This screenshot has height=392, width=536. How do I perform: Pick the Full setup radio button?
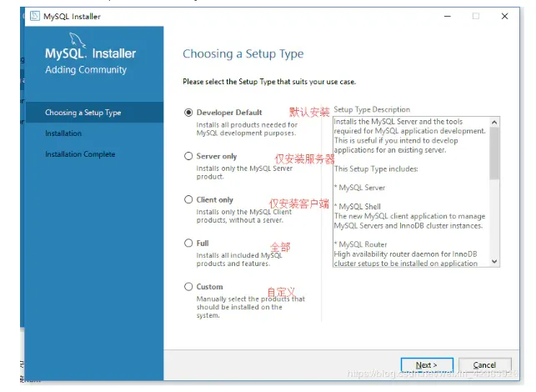pyautogui.click(x=188, y=244)
